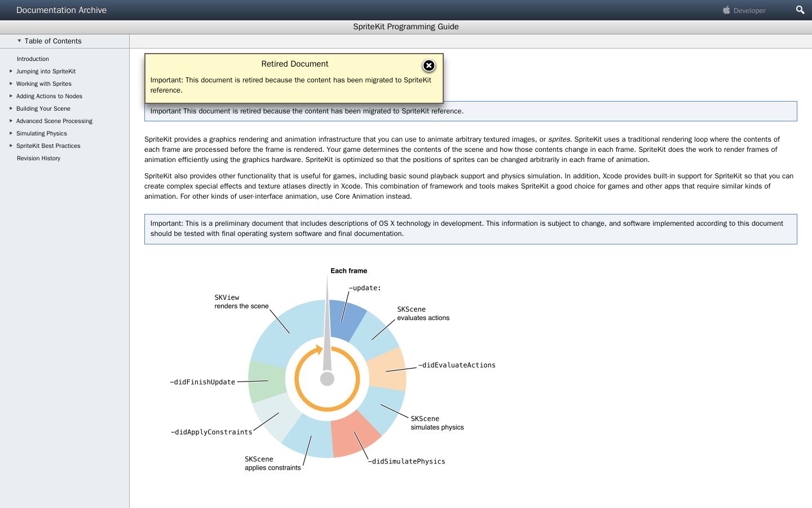Open the Introduction page
The image size is (812, 508).
coord(33,59)
